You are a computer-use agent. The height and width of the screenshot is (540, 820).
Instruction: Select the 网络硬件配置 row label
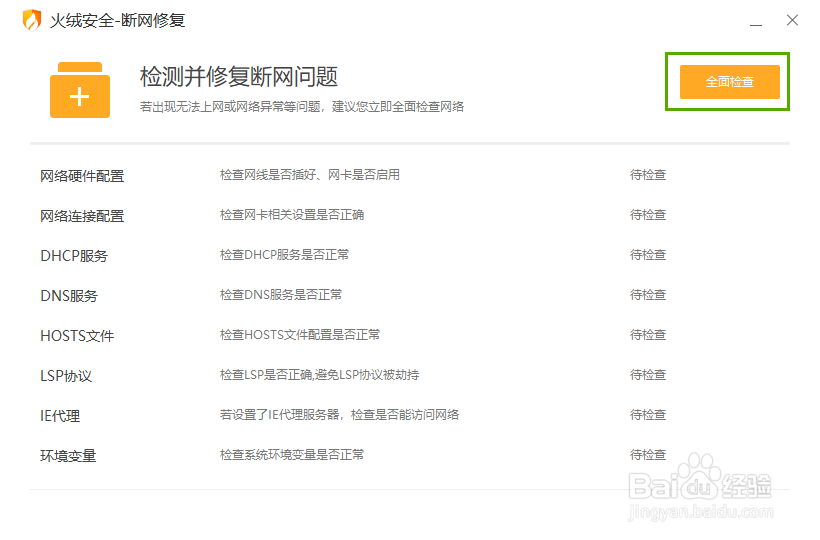[x=82, y=176]
